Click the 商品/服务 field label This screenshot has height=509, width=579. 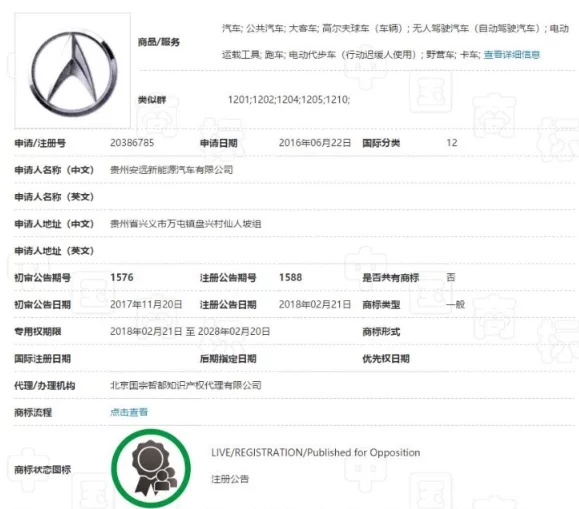(159, 42)
